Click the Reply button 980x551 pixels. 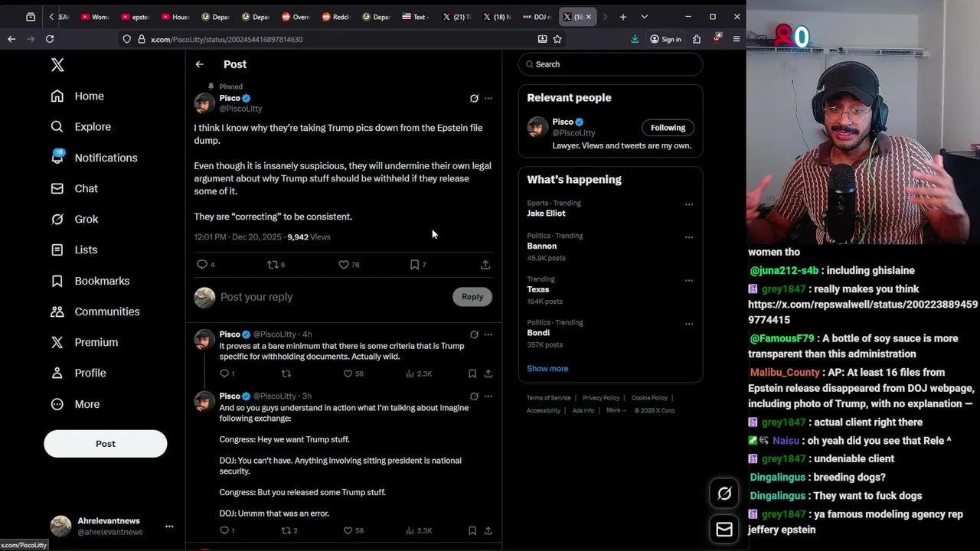472,297
